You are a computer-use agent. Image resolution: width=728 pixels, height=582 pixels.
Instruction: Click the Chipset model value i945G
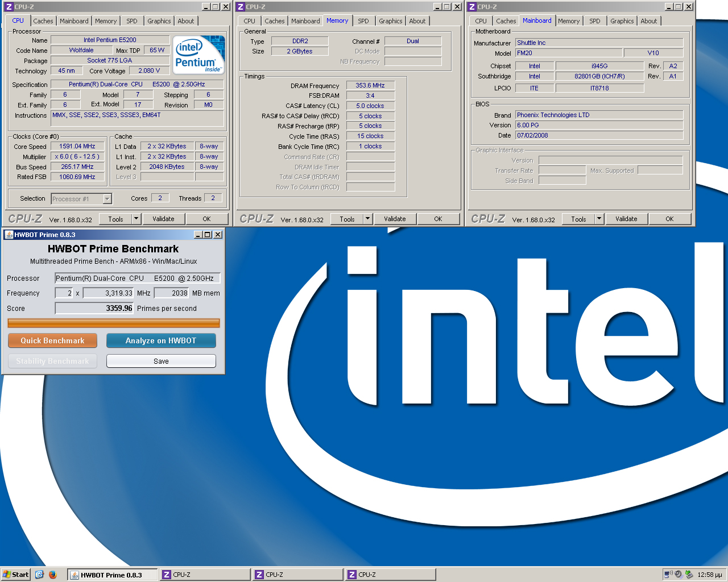pos(599,66)
